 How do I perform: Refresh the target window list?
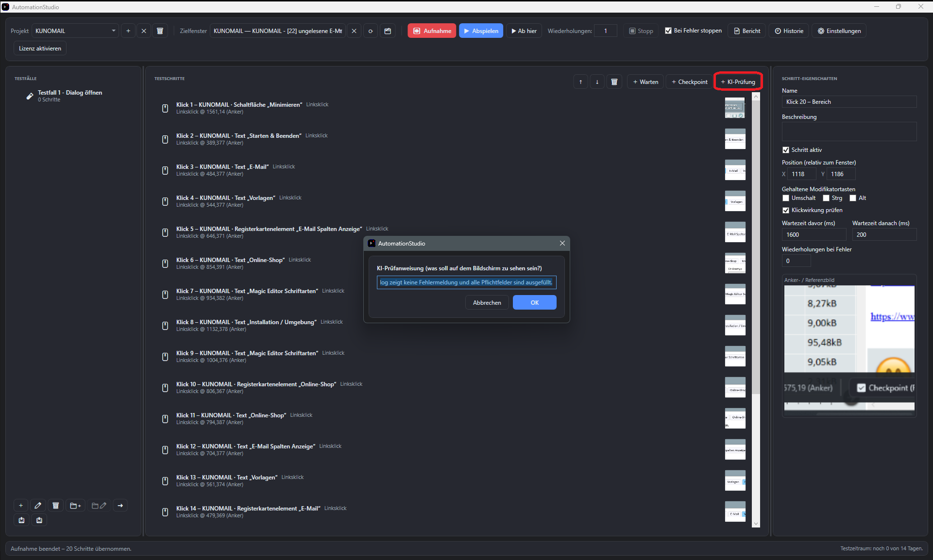pyautogui.click(x=371, y=31)
